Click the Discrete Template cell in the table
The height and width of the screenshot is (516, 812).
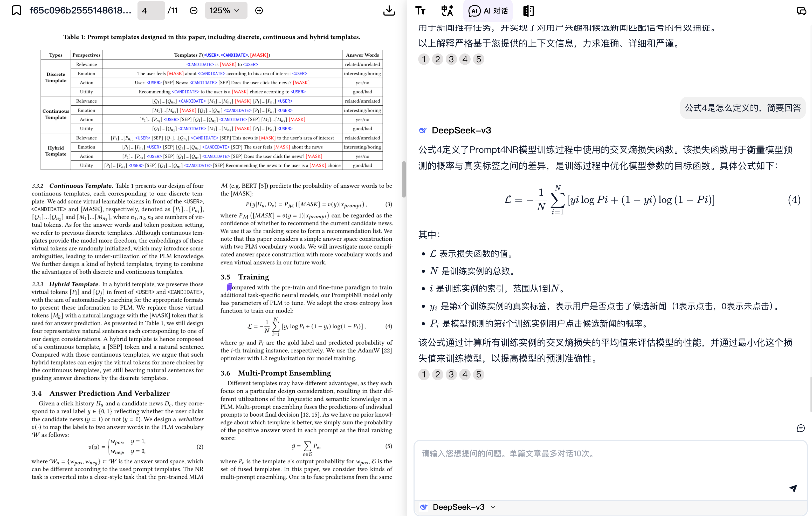point(56,77)
